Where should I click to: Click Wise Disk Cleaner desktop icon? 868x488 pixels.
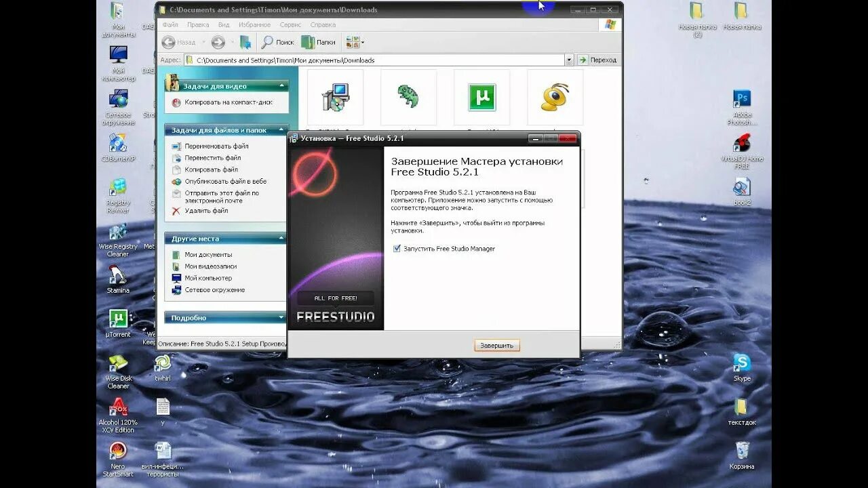[x=118, y=371]
